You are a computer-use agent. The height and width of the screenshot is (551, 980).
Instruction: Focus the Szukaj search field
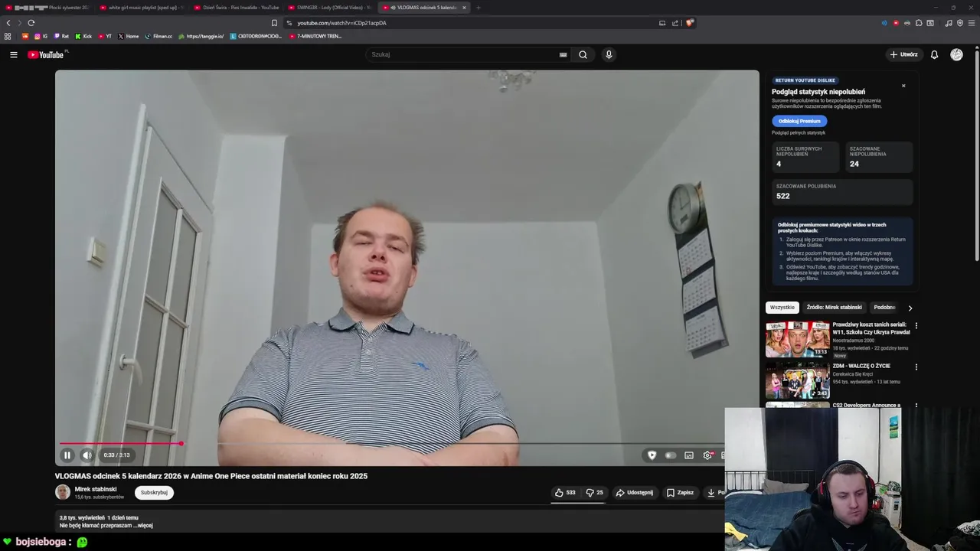click(463, 54)
